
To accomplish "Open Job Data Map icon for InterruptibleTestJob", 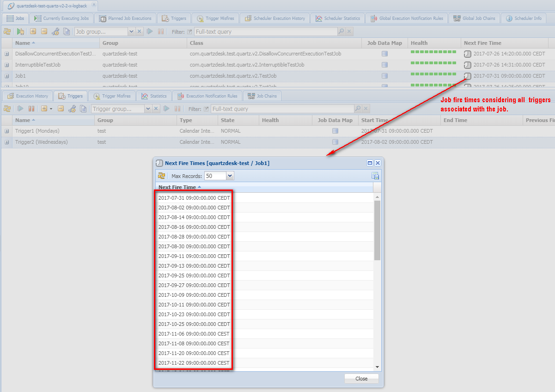I will point(384,65).
